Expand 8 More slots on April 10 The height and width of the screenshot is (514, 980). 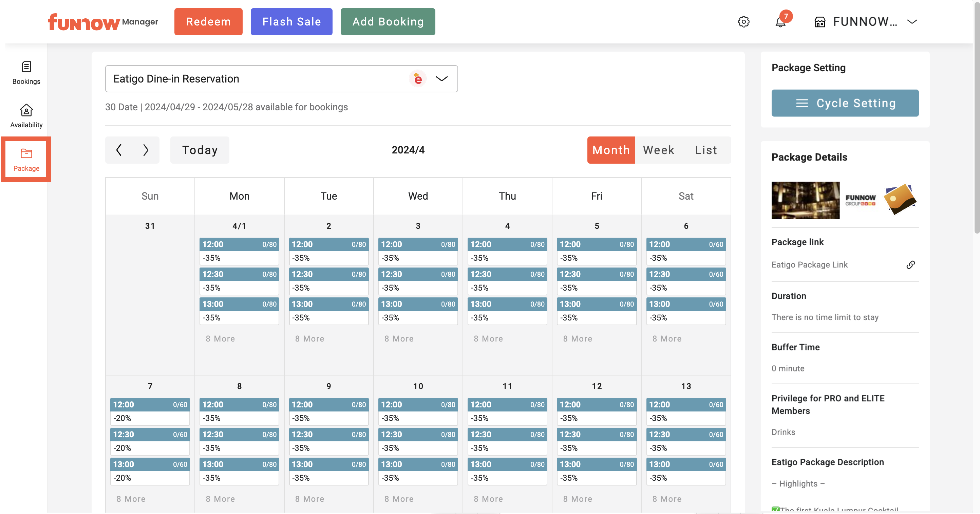[399, 499]
